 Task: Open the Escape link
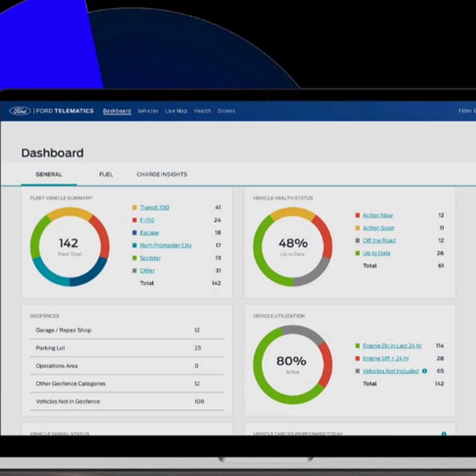click(x=149, y=233)
